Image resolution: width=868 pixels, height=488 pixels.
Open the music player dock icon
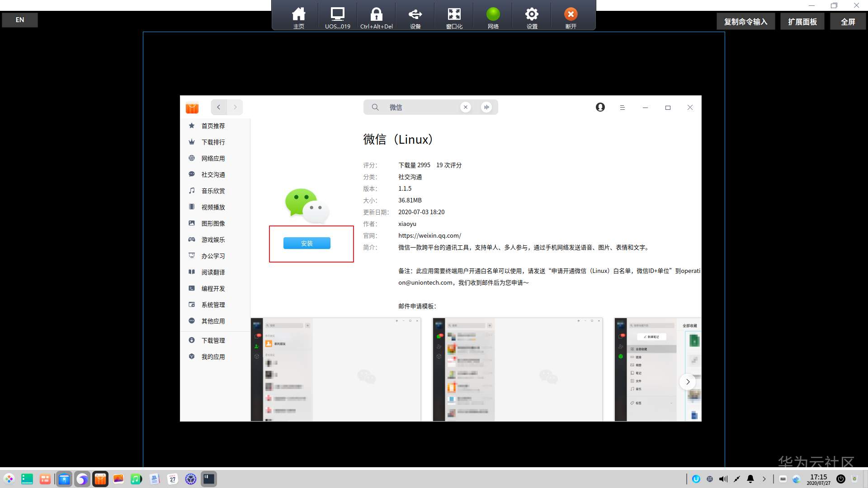tap(137, 479)
